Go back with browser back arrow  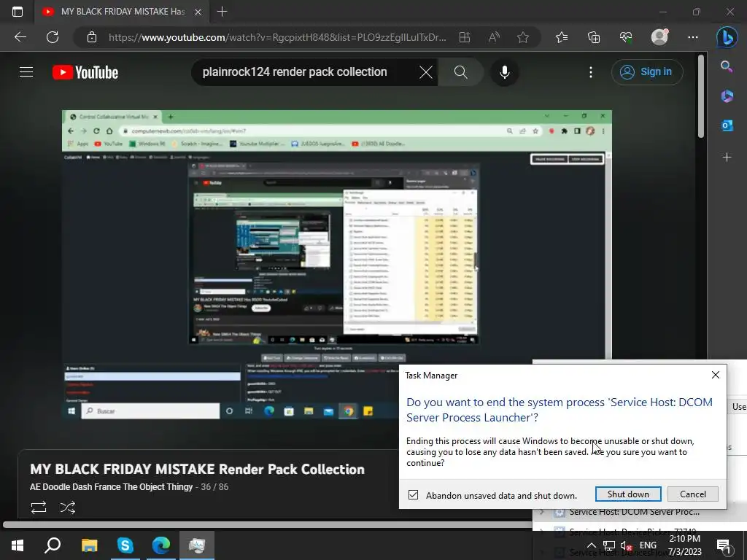20,37
